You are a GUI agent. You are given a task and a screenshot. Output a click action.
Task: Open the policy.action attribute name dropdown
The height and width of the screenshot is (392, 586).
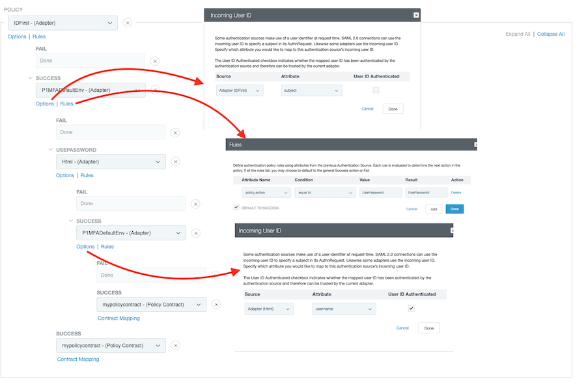click(x=266, y=193)
